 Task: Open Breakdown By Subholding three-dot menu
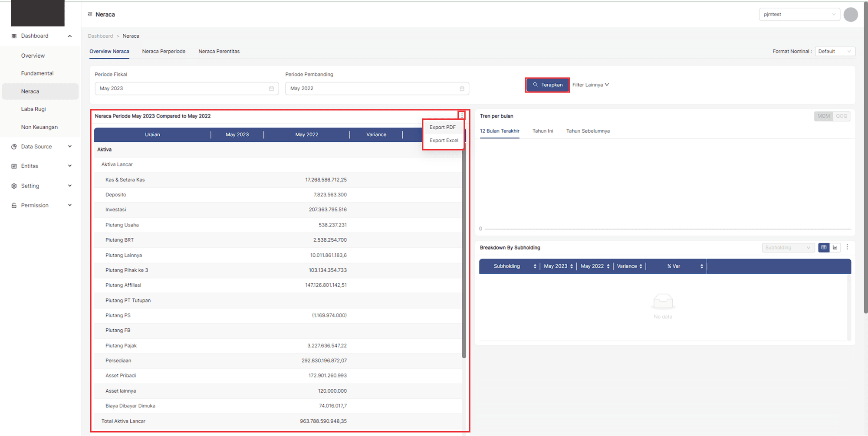[847, 247]
